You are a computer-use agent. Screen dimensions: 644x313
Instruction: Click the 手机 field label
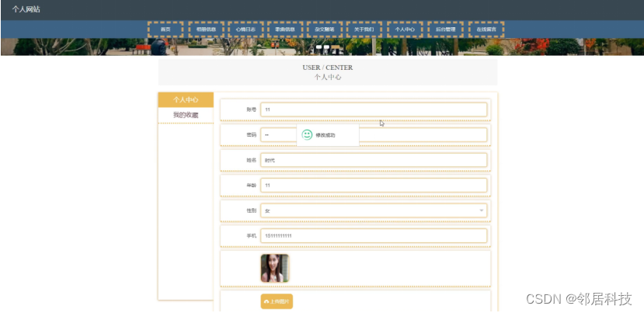252,236
